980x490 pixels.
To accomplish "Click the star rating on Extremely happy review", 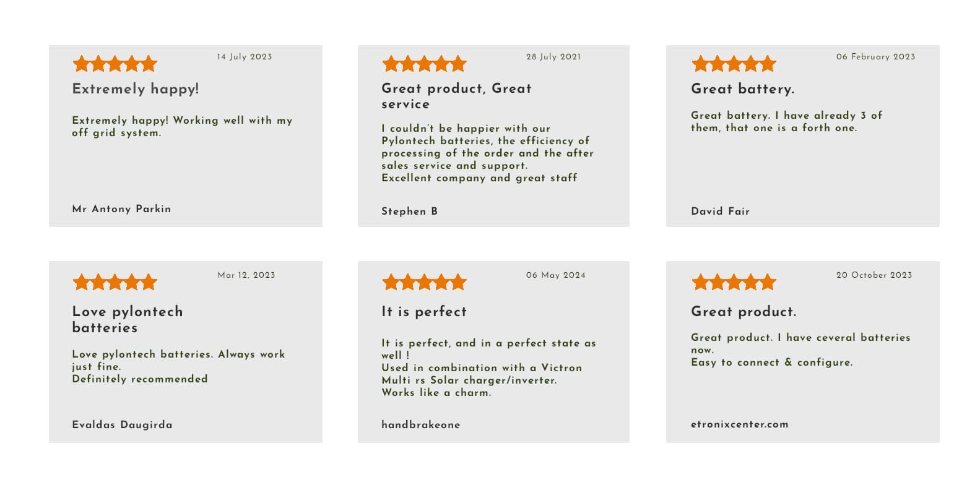I will point(115,64).
